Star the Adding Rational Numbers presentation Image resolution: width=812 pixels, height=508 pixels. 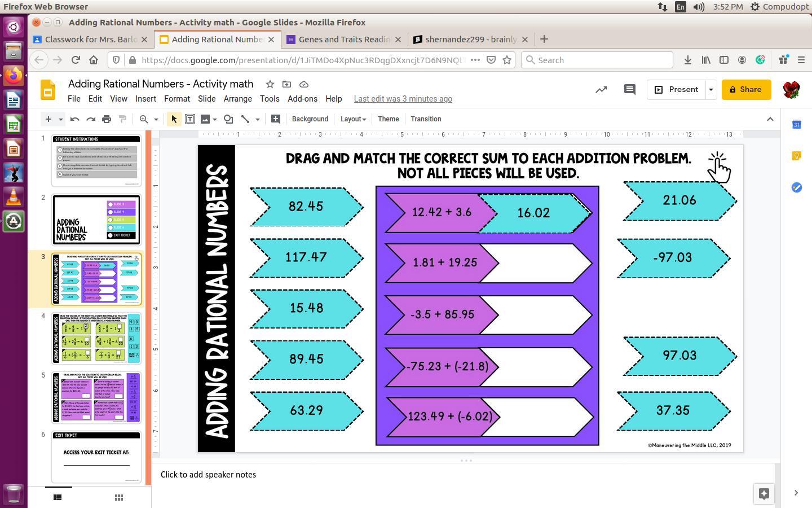click(270, 84)
